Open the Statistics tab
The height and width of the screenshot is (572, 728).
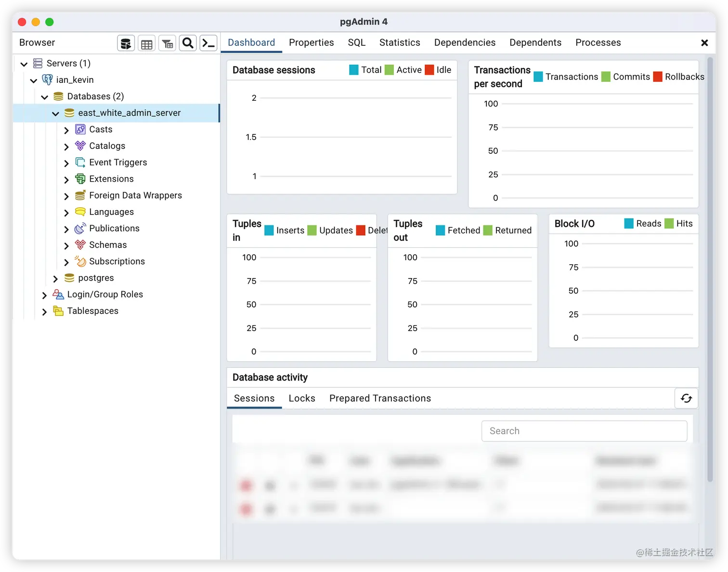(x=400, y=42)
